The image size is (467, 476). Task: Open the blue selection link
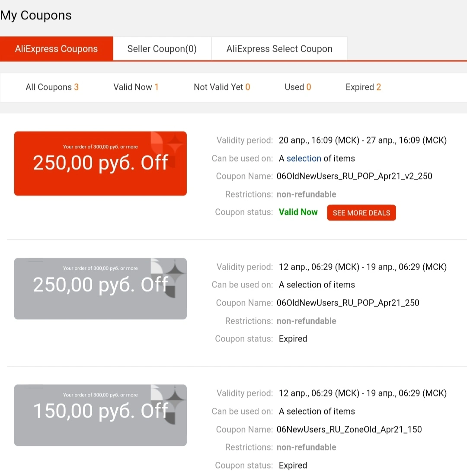(304, 159)
